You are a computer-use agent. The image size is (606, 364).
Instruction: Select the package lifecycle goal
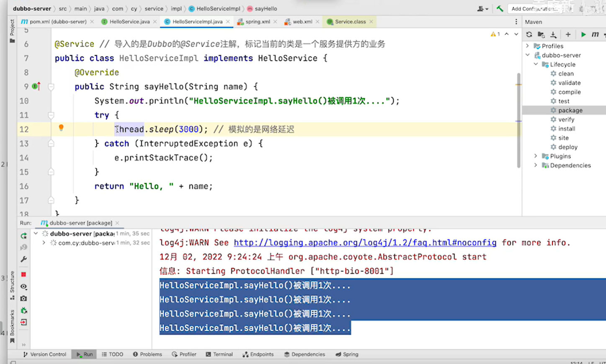[x=570, y=110]
